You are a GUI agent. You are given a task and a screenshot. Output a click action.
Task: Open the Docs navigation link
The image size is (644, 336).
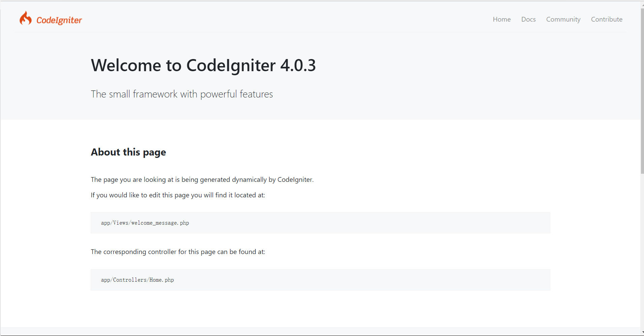click(528, 19)
